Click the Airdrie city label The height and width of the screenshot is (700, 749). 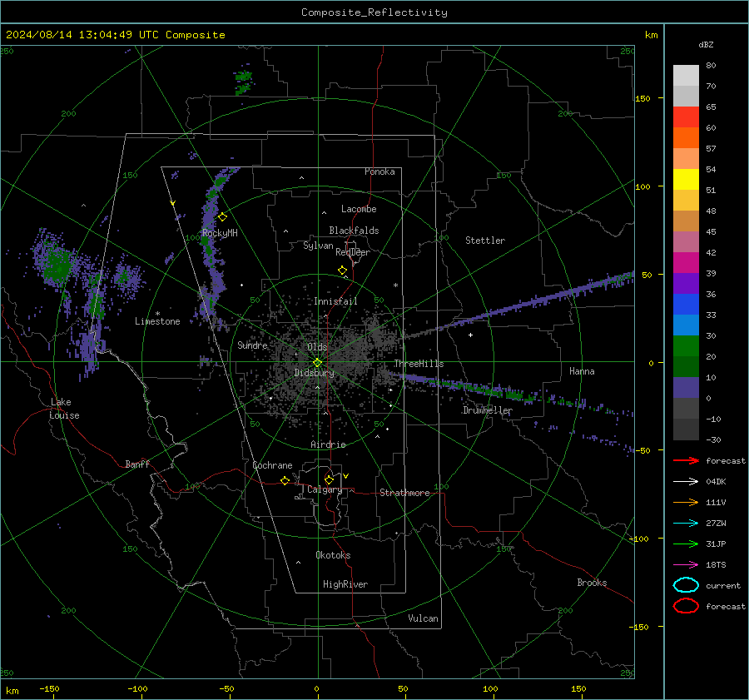tap(328, 444)
